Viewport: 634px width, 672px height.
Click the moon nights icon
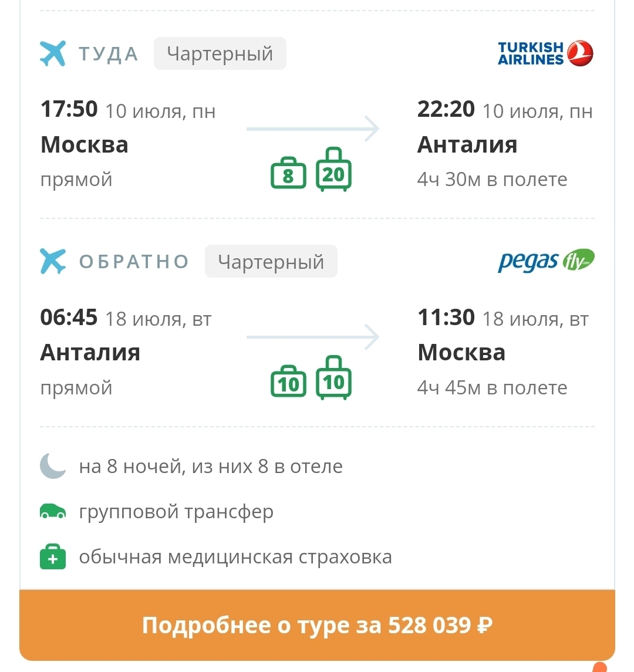tap(53, 466)
